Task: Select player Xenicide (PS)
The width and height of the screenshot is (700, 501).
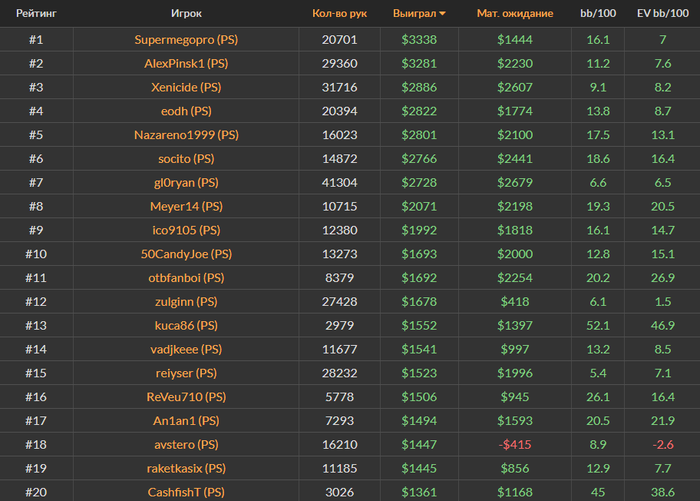Action: (x=186, y=87)
